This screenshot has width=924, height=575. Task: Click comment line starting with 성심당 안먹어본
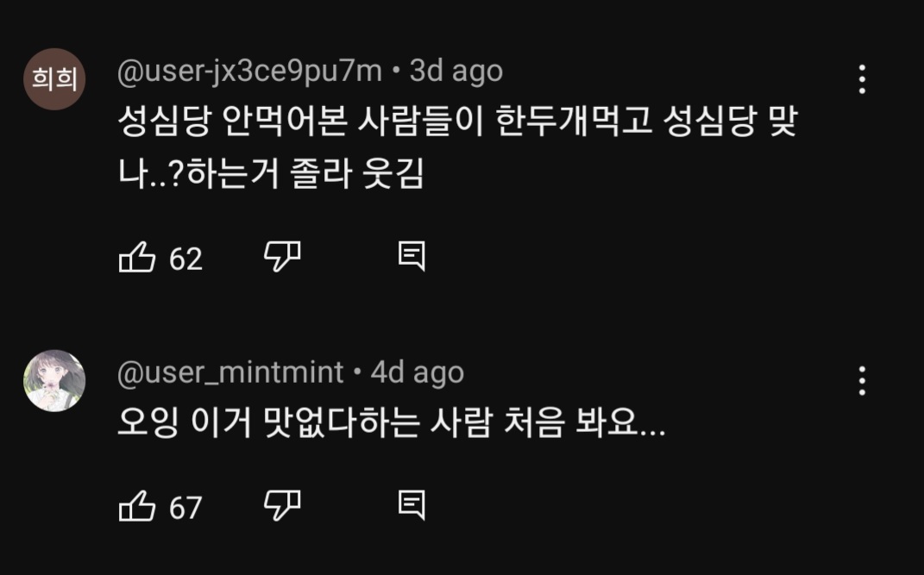(457, 126)
